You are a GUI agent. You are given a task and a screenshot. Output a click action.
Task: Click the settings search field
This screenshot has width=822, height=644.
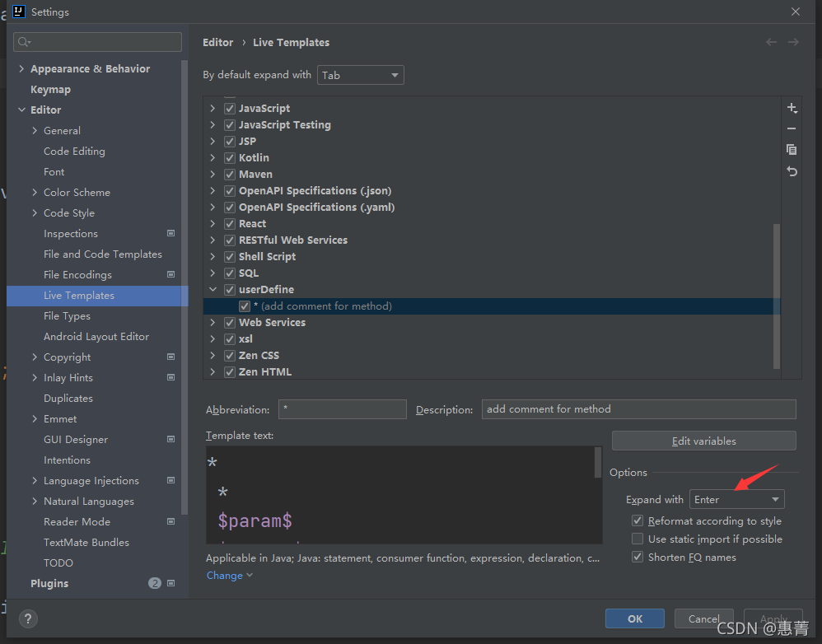point(97,42)
